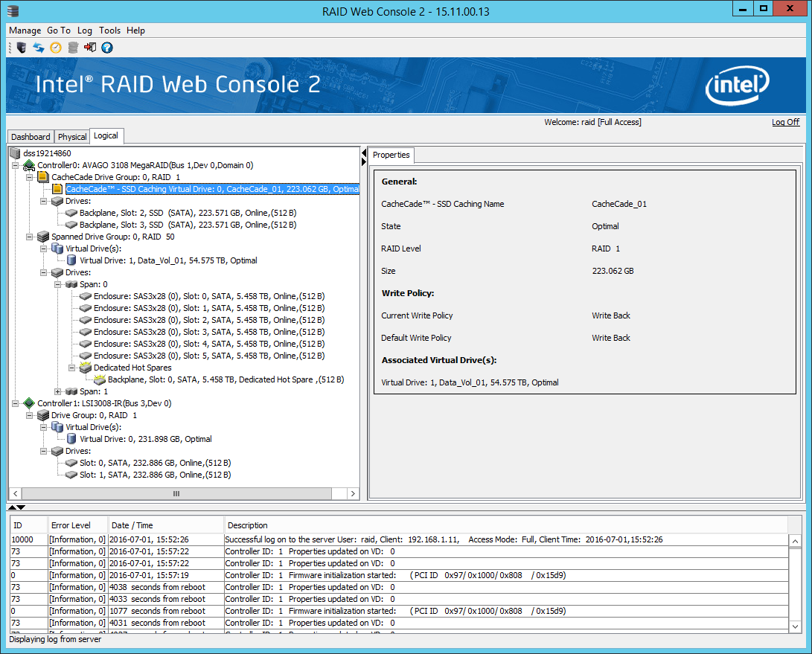The height and width of the screenshot is (654, 812).
Task: Select the Controller1 LSI3008-IR chip icon
Action: 29,403
